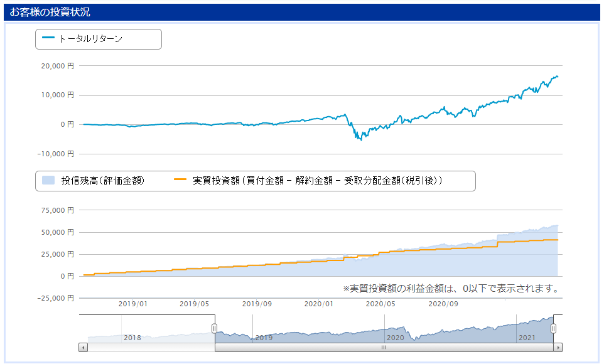Click the total return line's 2020 dip
This screenshot has width=604, height=364.
(360, 139)
